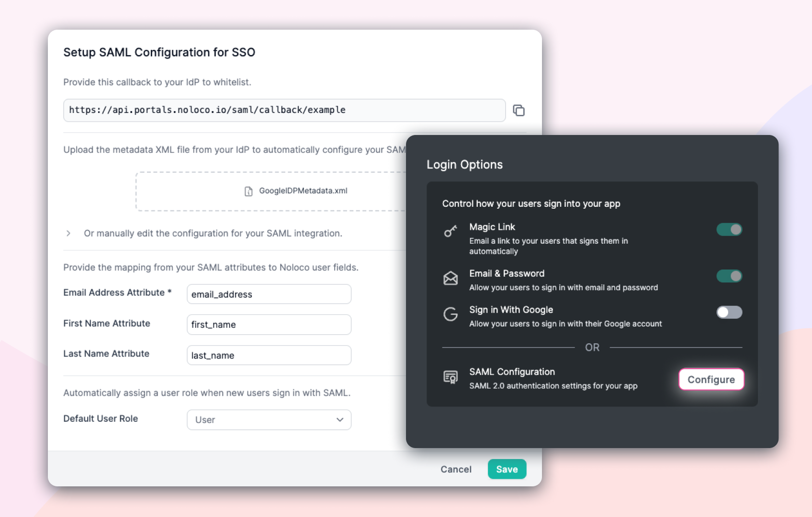Open SAML settings with Configure button

[711, 379]
